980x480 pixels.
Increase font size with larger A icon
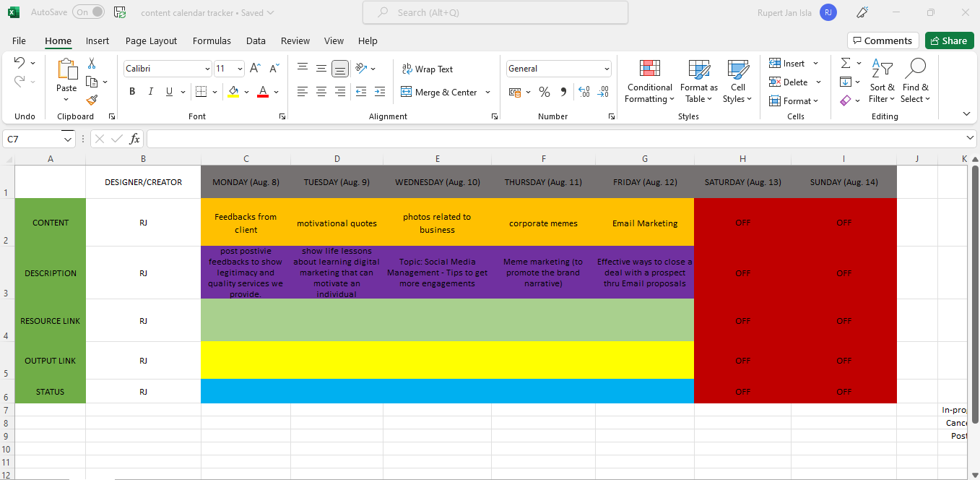[255, 69]
